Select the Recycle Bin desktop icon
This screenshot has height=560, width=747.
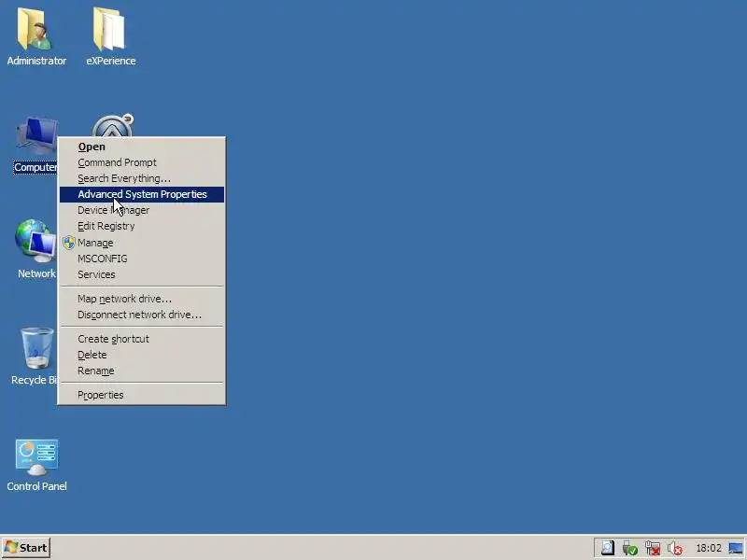(x=35, y=357)
